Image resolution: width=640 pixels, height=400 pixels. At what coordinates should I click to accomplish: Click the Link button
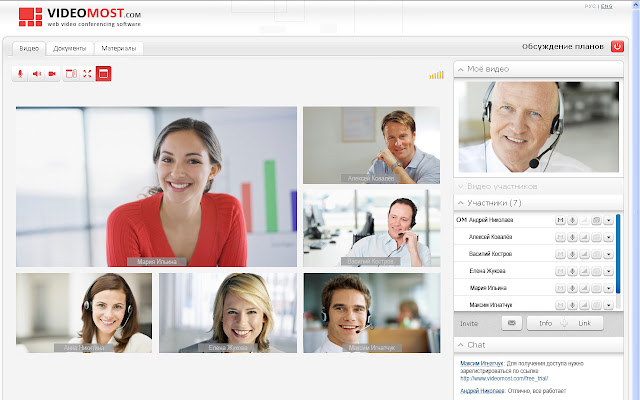584,323
